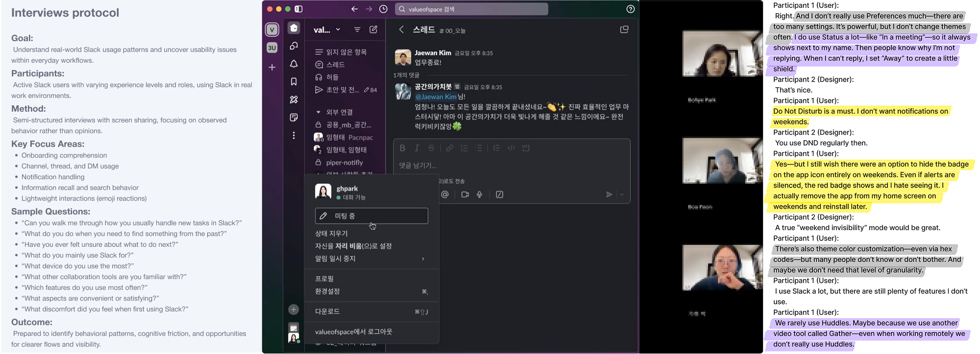The width and height of the screenshot is (980, 354).
Task: Open 프로필 from the menu
Action: coord(324,279)
